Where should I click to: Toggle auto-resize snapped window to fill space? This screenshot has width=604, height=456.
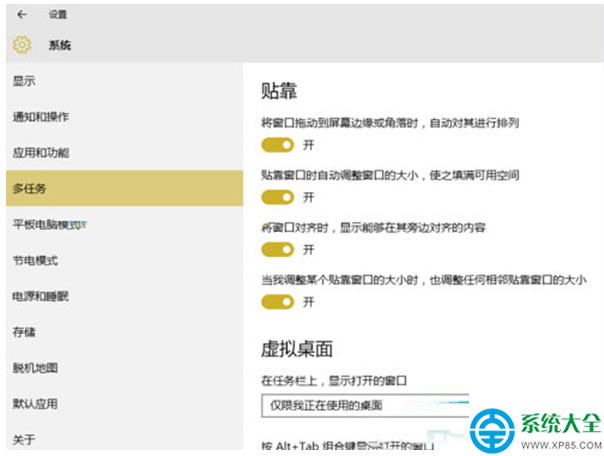(277, 197)
